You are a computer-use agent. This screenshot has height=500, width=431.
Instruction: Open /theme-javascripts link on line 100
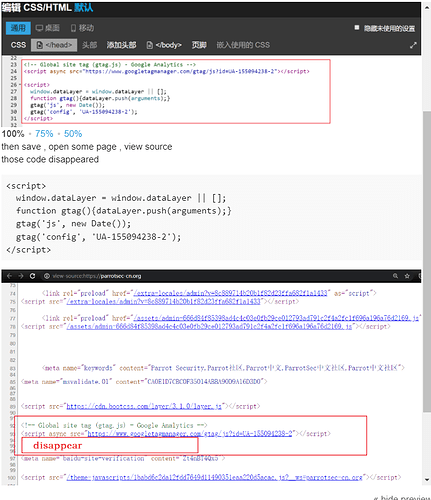point(214,477)
